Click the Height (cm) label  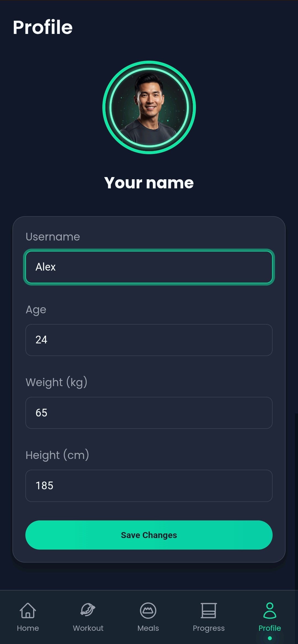click(57, 455)
